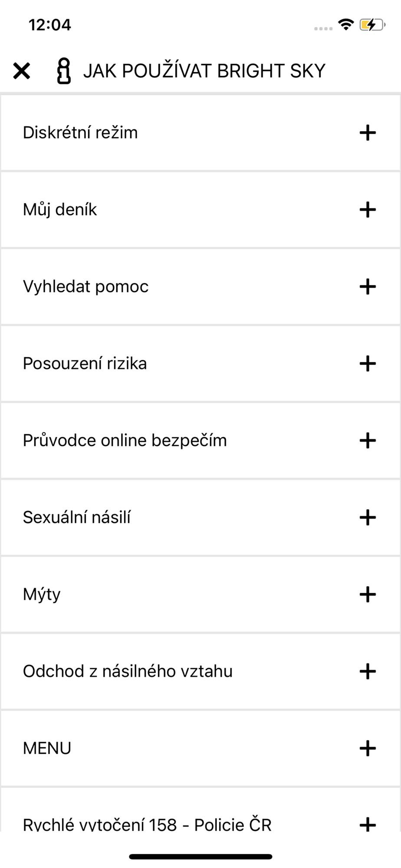Tap the Sexuální násilí row label
401x868 pixels.
tap(76, 517)
